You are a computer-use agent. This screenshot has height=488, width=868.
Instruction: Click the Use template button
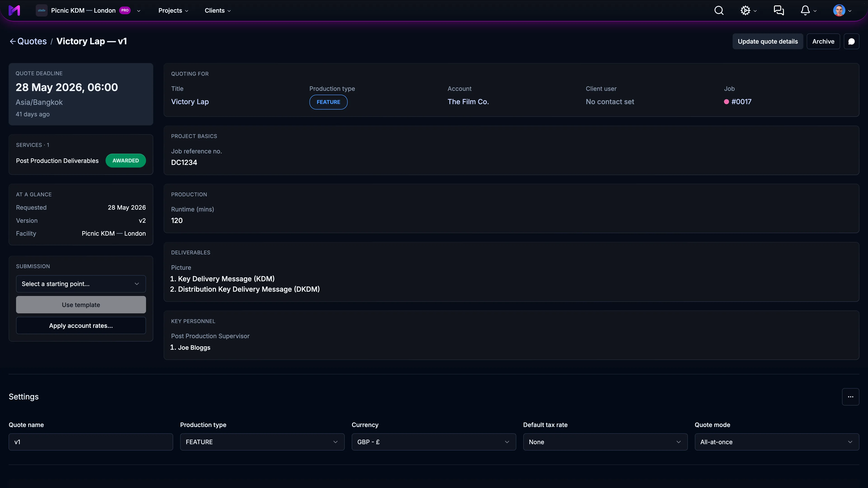81,305
